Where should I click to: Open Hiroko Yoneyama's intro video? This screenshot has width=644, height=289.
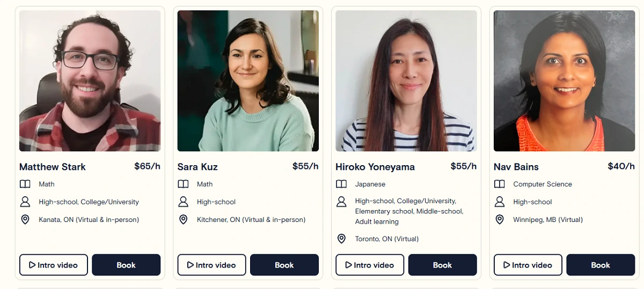[370, 265]
